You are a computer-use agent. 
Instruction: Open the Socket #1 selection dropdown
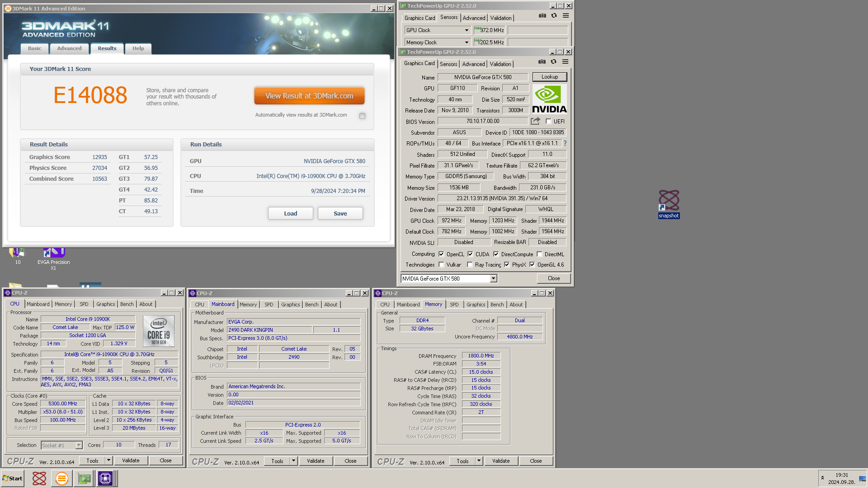[79, 445]
